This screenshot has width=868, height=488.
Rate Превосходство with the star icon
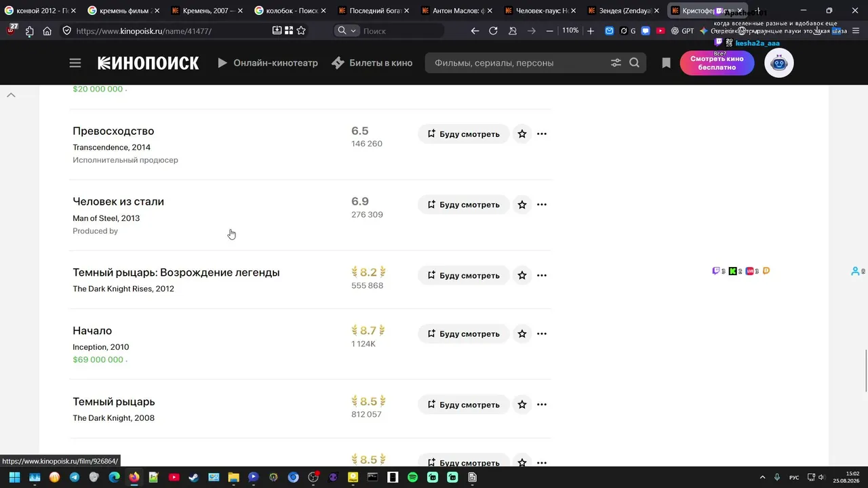point(522,134)
